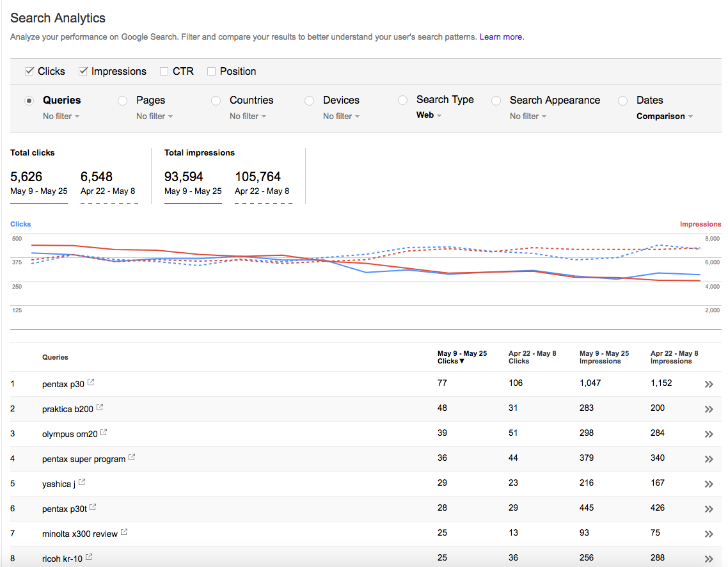Screen dimensions: 728x567
Task: Click double-chevron icon in praktica b200 row
Action: (x=709, y=410)
